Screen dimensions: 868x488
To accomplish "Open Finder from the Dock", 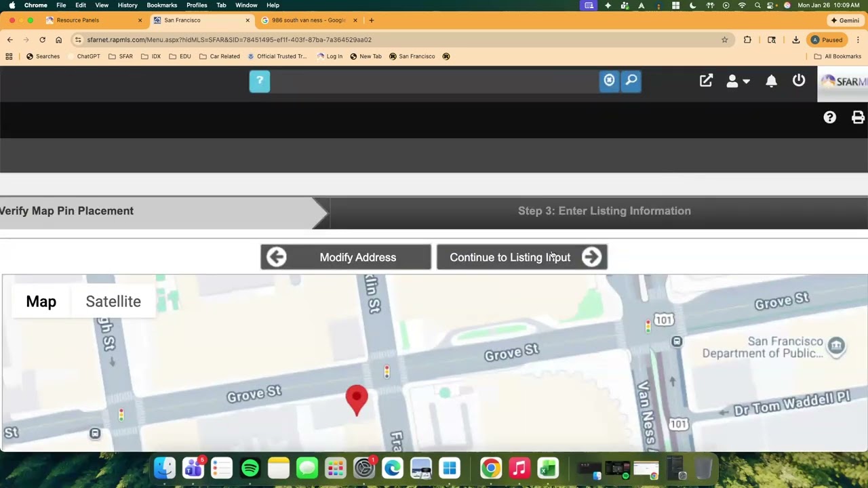I will pos(165,468).
